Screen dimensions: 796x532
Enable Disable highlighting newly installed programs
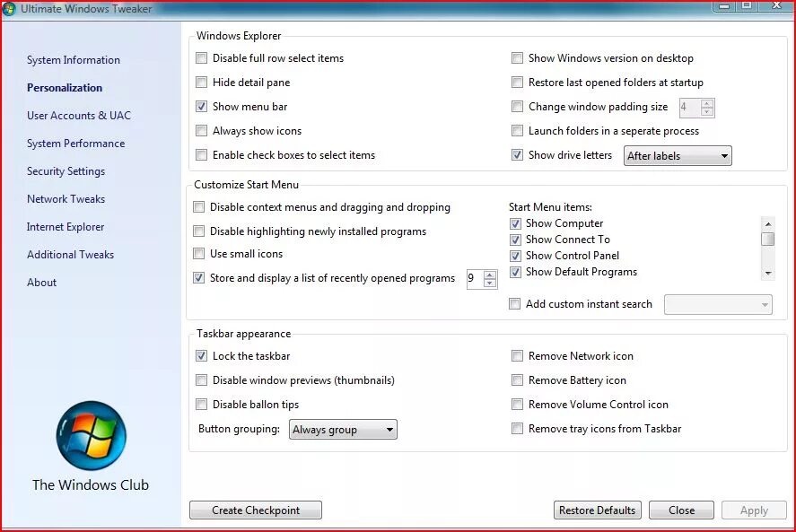(199, 231)
